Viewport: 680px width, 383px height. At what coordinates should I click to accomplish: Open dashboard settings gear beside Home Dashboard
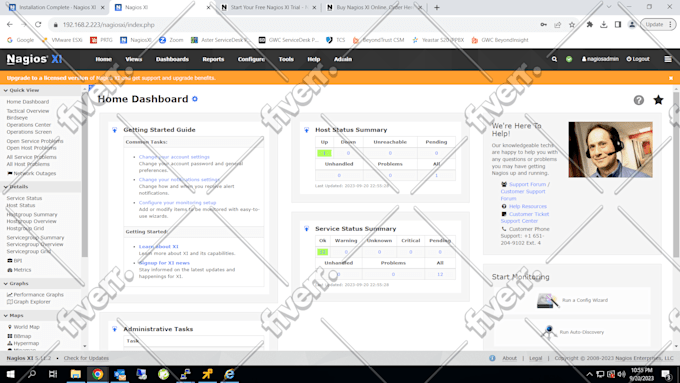(x=195, y=99)
